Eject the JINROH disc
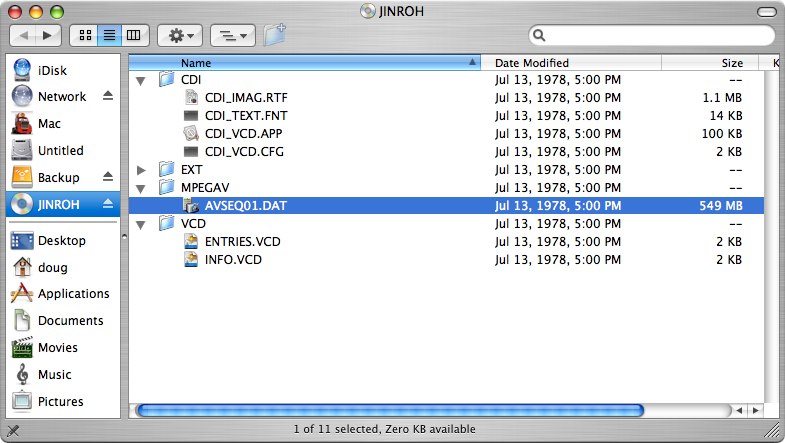This screenshot has width=785, height=443. coord(108,204)
